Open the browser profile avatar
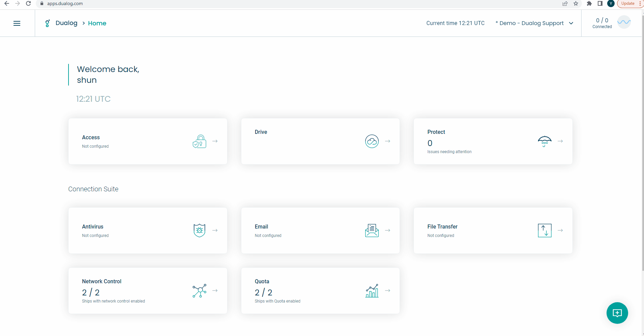Image resolution: width=644 pixels, height=336 pixels. pyautogui.click(x=611, y=3)
